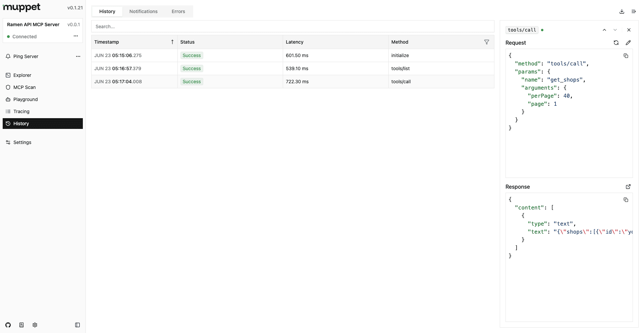
Task: Switch to the Notifications tab
Action: point(143,11)
